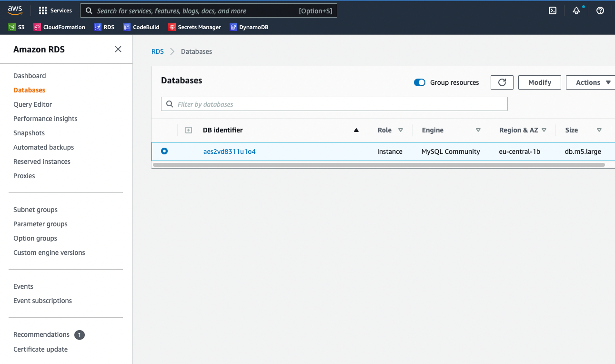Open Option groups
The height and width of the screenshot is (364, 615).
point(35,238)
